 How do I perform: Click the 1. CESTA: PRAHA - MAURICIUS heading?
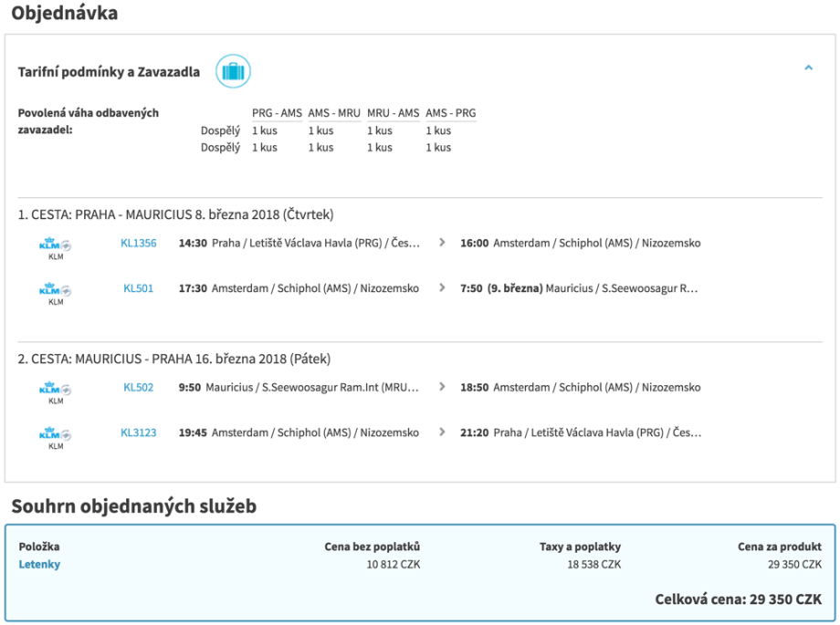click(176, 215)
